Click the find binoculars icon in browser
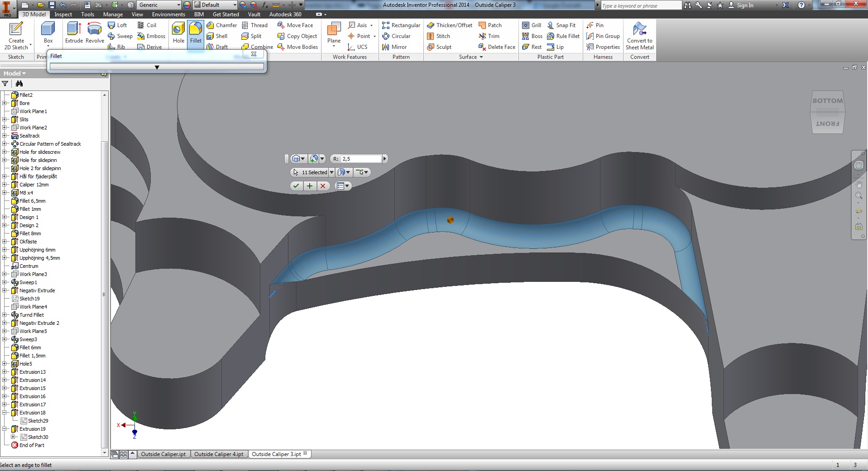 point(19,84)
